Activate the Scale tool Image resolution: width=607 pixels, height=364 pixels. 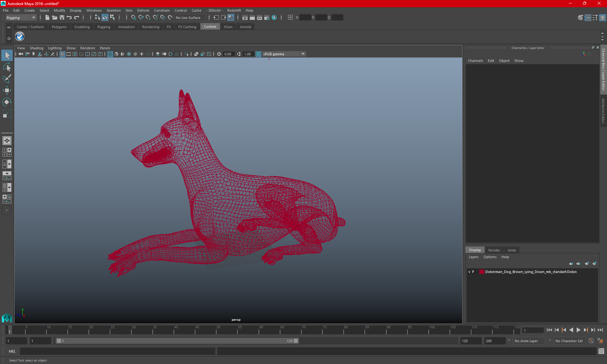[7, 113]
